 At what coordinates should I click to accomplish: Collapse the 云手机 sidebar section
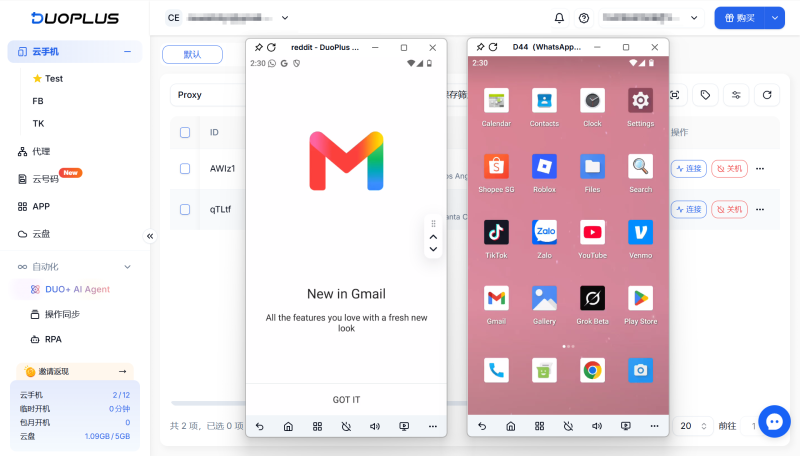pos(127,52)
